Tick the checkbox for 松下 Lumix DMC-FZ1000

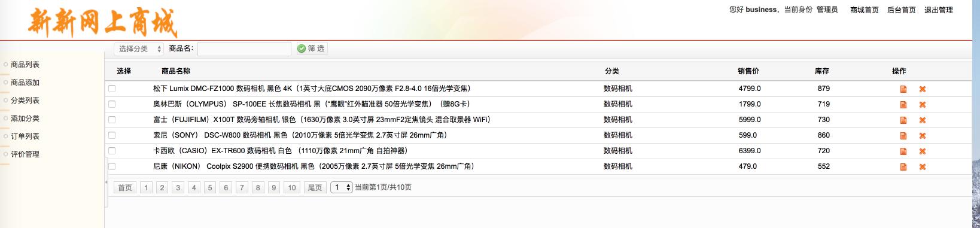112,89
